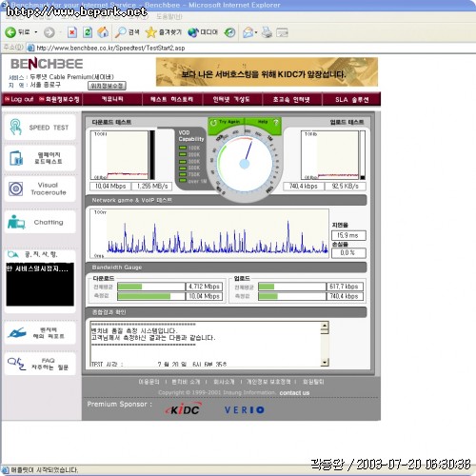This screenshot has height=476, width=476.
Task: Click the green Back arrow in the IE toolbar
Action: coord(10,32)
